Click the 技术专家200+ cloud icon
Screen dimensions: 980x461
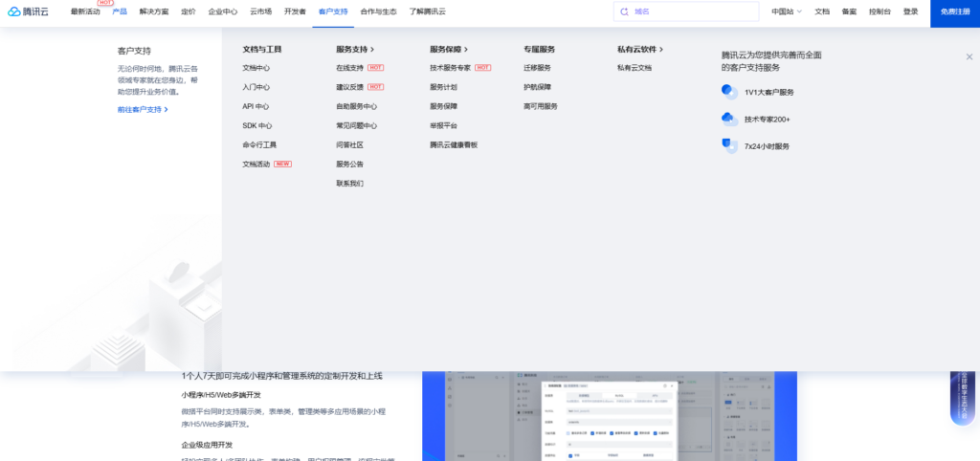(x=729, y=119)
